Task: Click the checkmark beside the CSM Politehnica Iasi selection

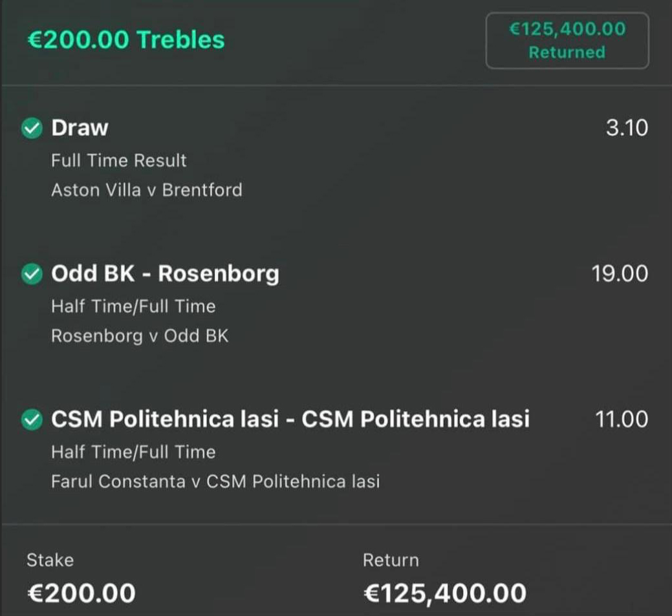Action: pyautogui.click(x=31, y=420)
